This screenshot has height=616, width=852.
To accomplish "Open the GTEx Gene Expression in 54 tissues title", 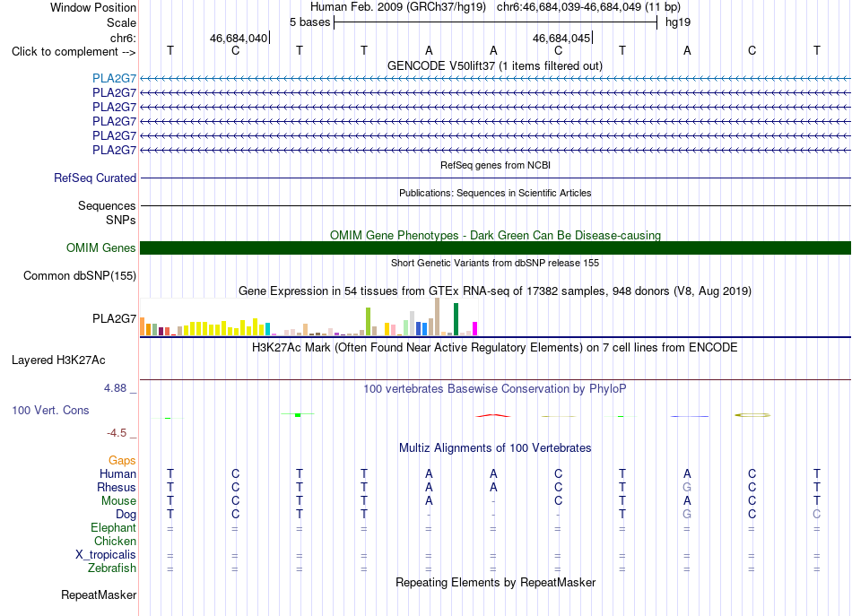I will click(495, 291).
